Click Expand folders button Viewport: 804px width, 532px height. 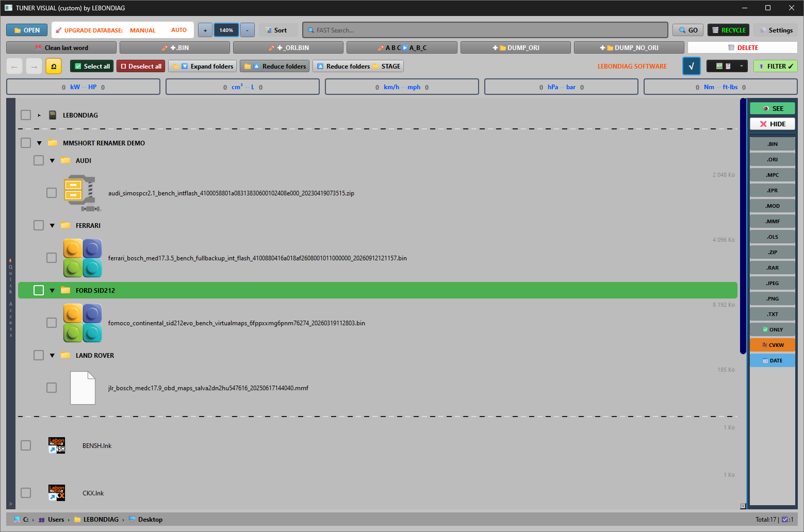pyautogui.click(x=203, y=66)
